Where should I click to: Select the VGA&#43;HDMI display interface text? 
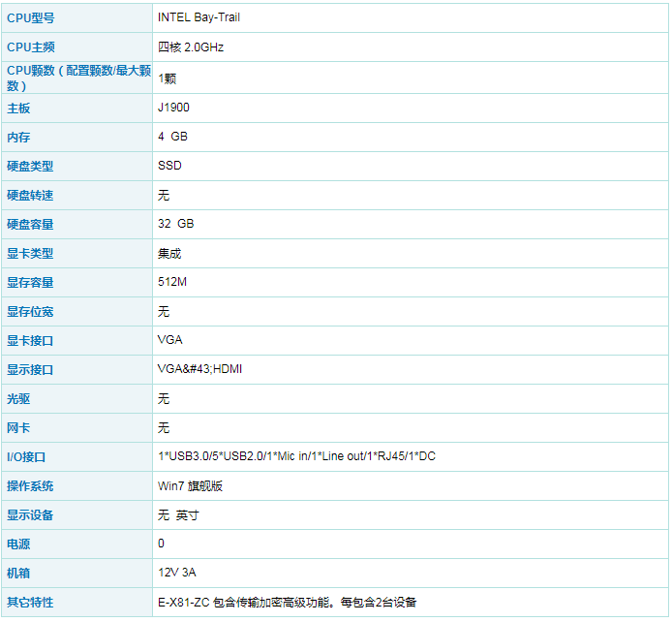(x=199, y=369)
